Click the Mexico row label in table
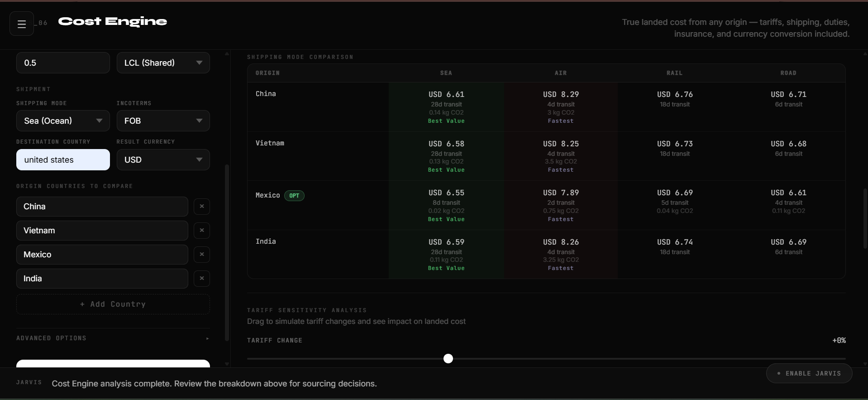Image resolution: width=868 pixels, height=400 pixels. pyautogui.click(x=267, y=195)
